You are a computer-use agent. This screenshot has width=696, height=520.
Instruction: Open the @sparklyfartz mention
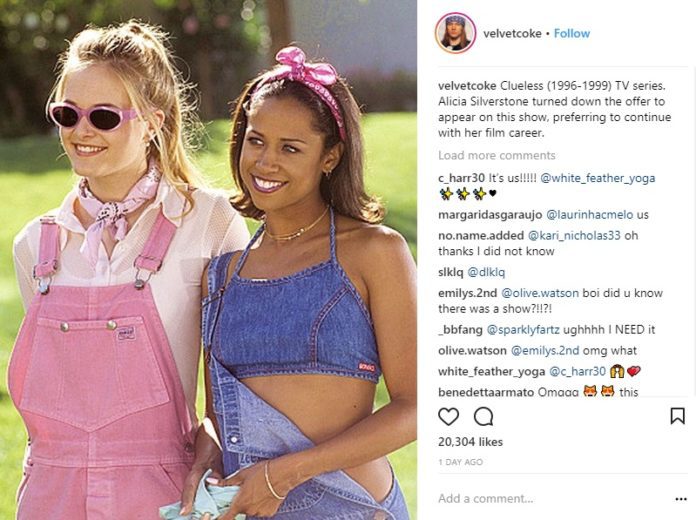523,330
